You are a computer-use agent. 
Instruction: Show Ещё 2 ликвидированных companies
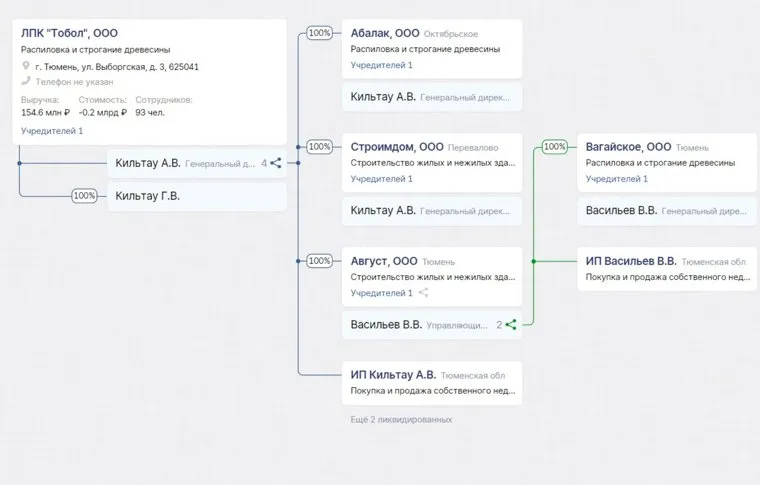(394, 420)
